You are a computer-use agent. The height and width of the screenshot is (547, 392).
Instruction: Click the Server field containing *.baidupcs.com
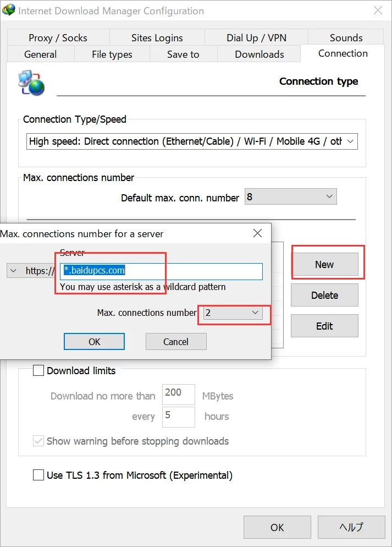tap(161, 271)
